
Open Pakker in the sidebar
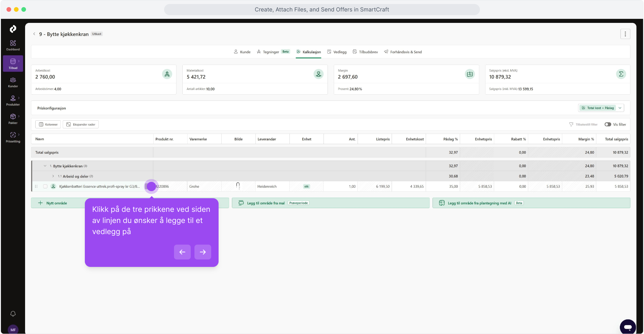13,119
